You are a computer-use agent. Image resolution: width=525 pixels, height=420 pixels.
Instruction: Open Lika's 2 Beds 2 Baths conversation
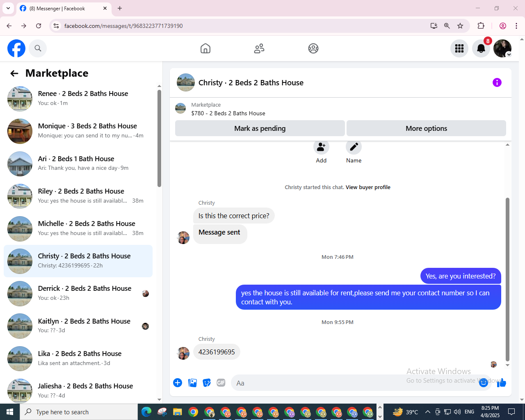click(78, 358)
